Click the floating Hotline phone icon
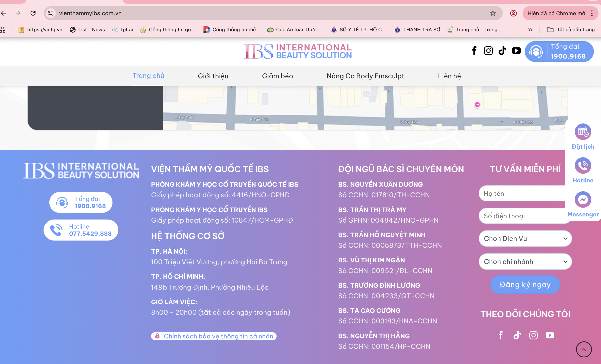Viewport: 601px width, 364px height. (583, 166)
